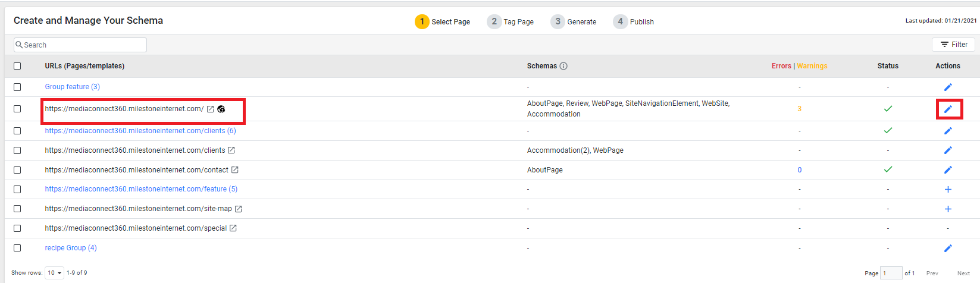Screen dimensions: 980x283
Task: Show Schemas column info tooltip icon
Action: coord(563,66)
